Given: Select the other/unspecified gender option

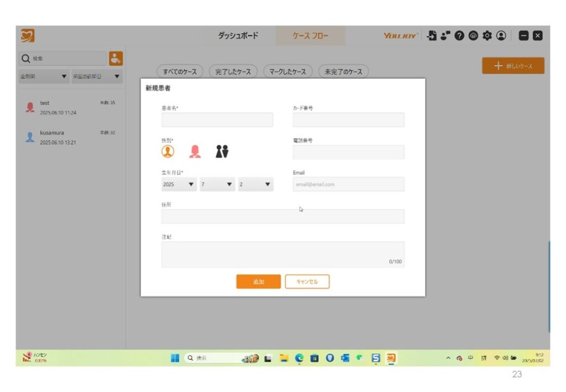Looking at the screenshot, I should [222, 151].
